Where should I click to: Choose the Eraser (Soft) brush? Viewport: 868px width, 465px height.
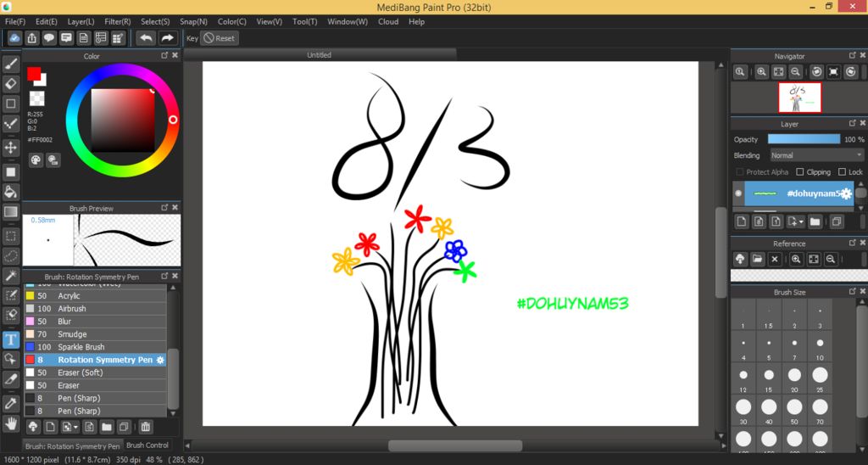[x=95, y=373]
